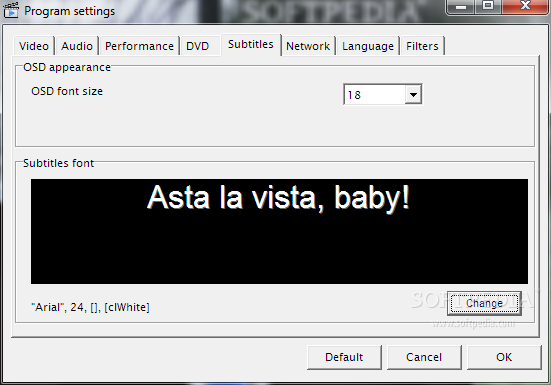The image size is (551, 385).
Task: Click the Subtitles tab
Action: 251,45
